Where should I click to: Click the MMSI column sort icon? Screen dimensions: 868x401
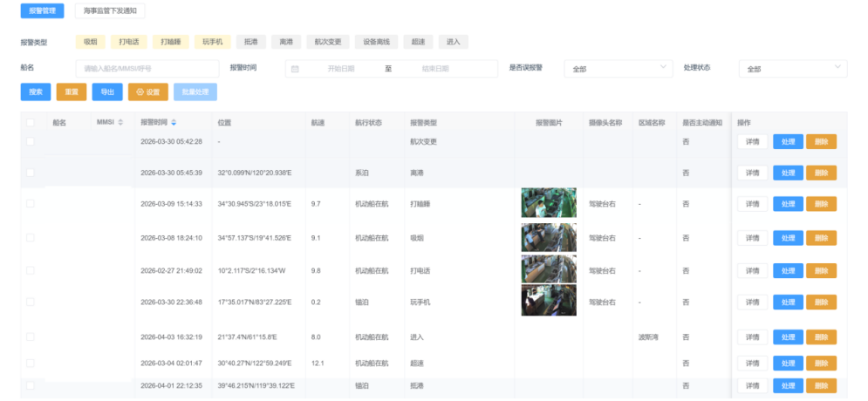pyautogui.click(x=120, y=122)
